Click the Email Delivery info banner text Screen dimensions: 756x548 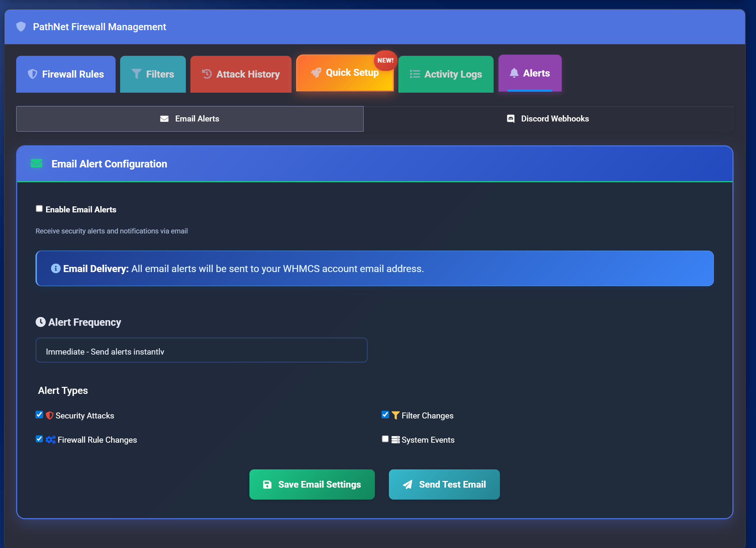point(243,269)
